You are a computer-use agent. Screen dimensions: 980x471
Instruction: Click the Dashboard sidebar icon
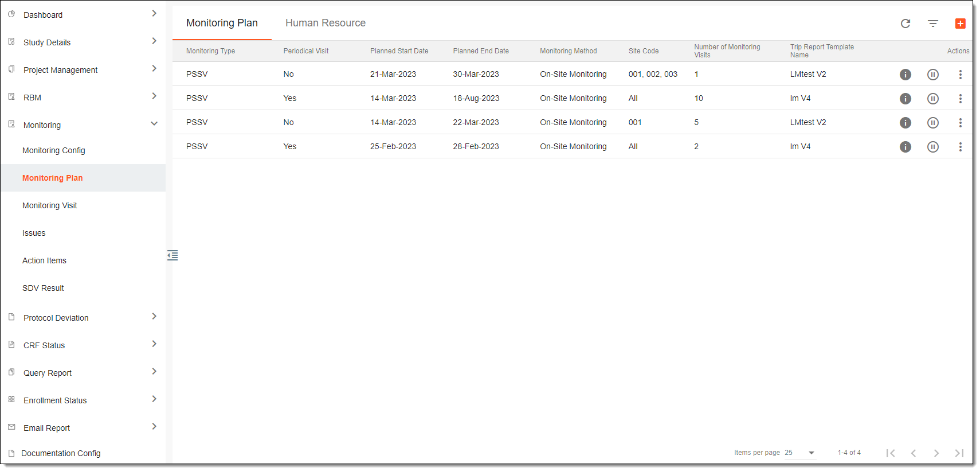11,14
